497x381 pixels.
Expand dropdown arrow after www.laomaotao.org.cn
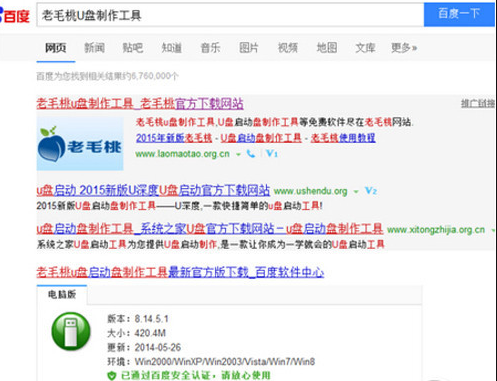(x=238, y=154)
